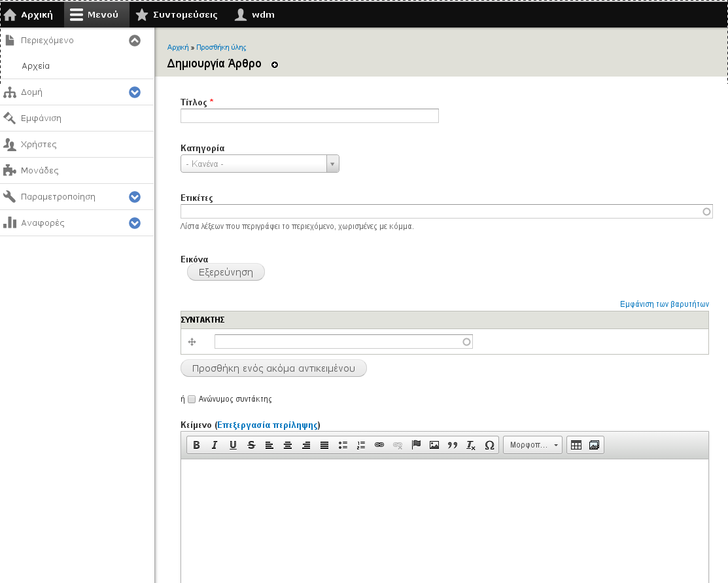
Task: Expand the Αναφορές menu section
Action: (x=135, y=223)
